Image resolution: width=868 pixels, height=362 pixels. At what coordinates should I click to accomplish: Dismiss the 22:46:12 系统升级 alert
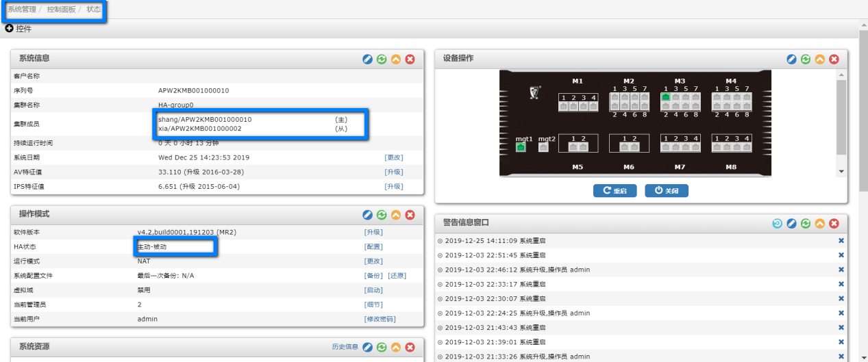841,270
